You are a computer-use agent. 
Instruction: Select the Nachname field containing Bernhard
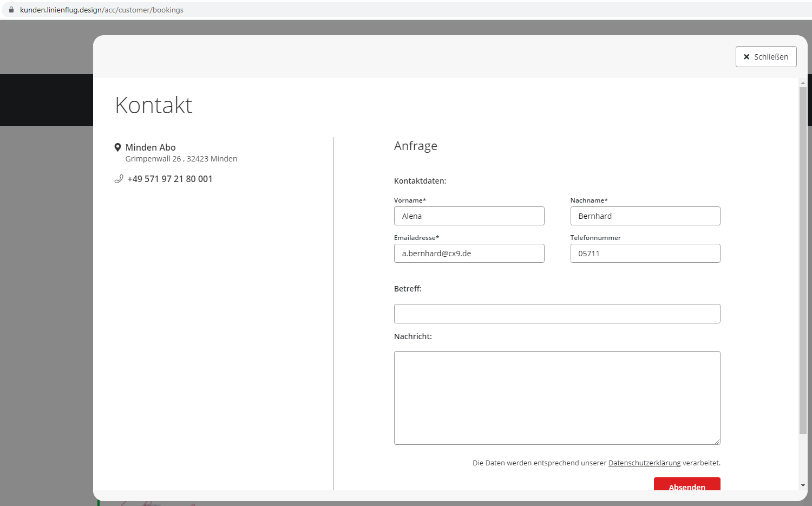645,216
